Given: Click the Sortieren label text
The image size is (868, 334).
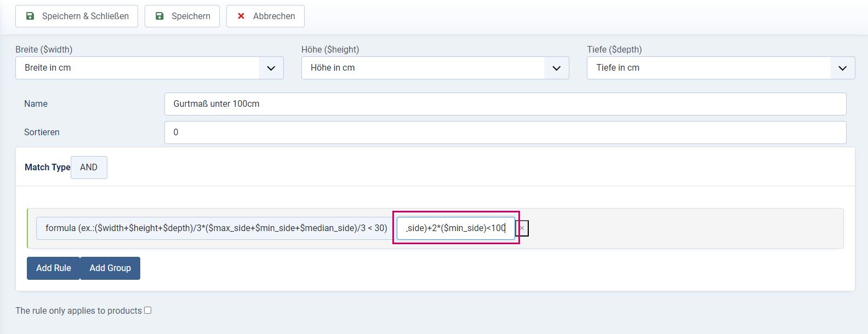Looking at the screenshot, I should click(42, 133).
